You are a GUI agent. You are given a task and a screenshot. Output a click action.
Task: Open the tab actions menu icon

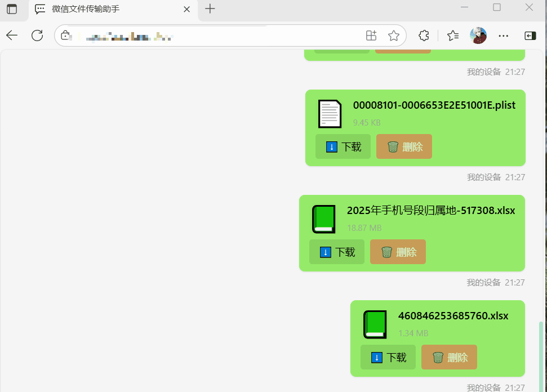click(x=12, y=9)
